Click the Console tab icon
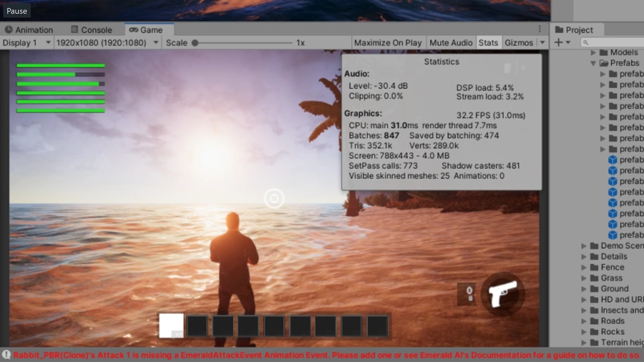644x362 pixels. pos(74,29)
